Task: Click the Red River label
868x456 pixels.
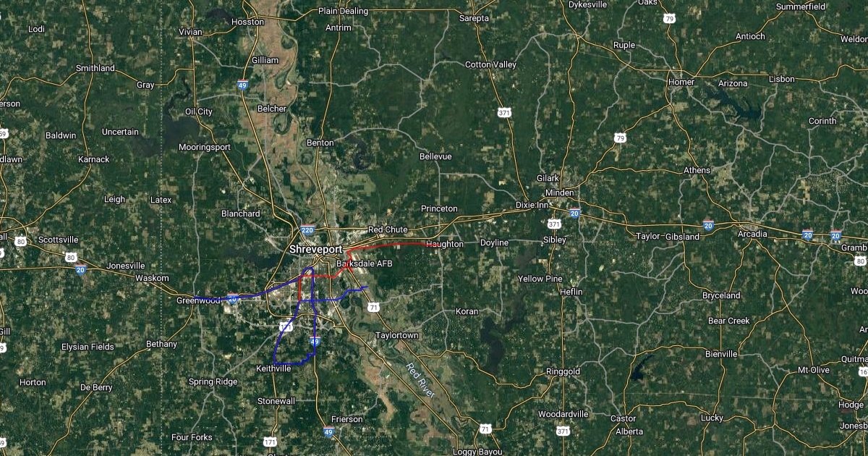Action: [420, 379]
